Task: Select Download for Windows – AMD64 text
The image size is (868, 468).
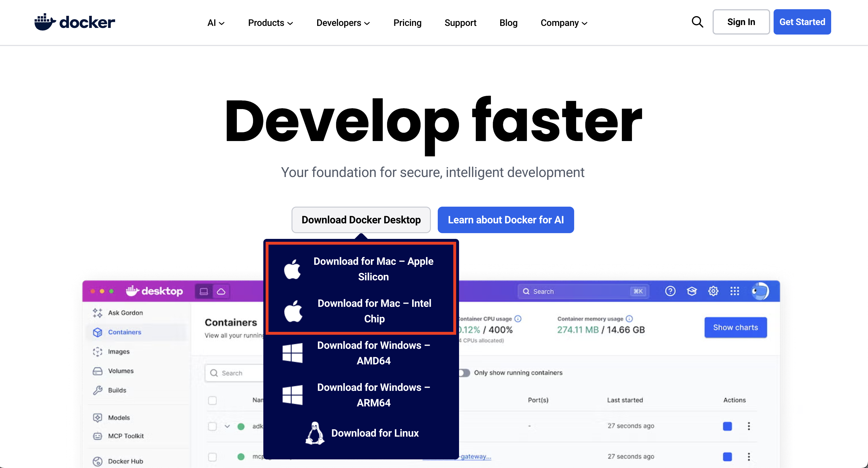Action: pyautogui.click(x=374, y=353)
